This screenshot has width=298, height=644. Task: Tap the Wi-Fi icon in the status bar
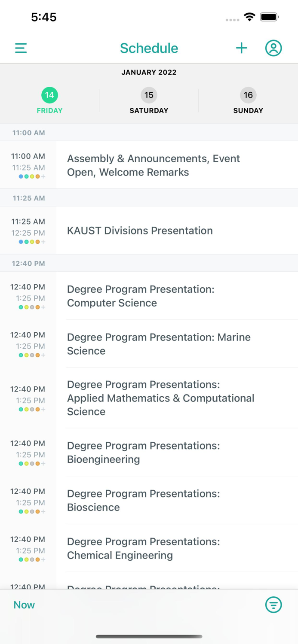250,18
